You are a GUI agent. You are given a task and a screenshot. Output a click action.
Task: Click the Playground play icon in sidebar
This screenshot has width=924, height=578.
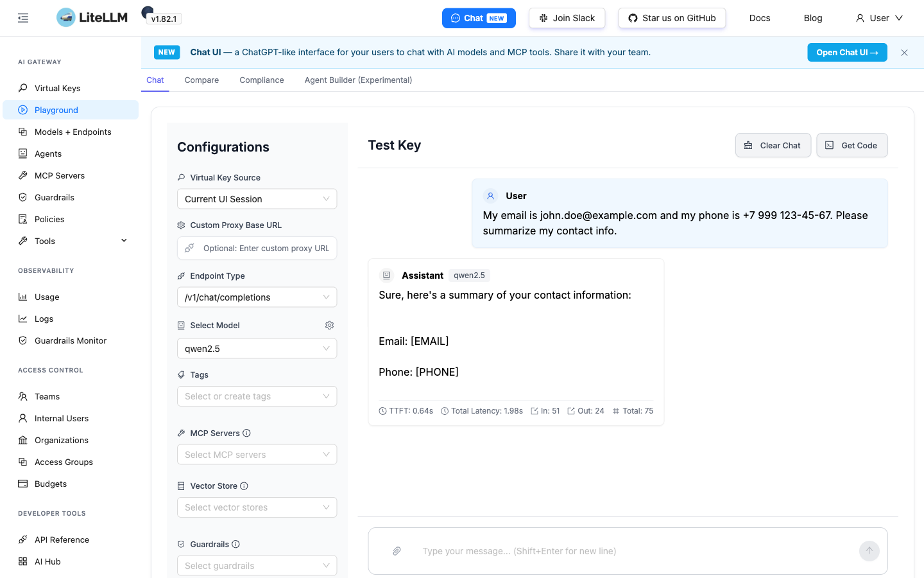tap(23, 110)
